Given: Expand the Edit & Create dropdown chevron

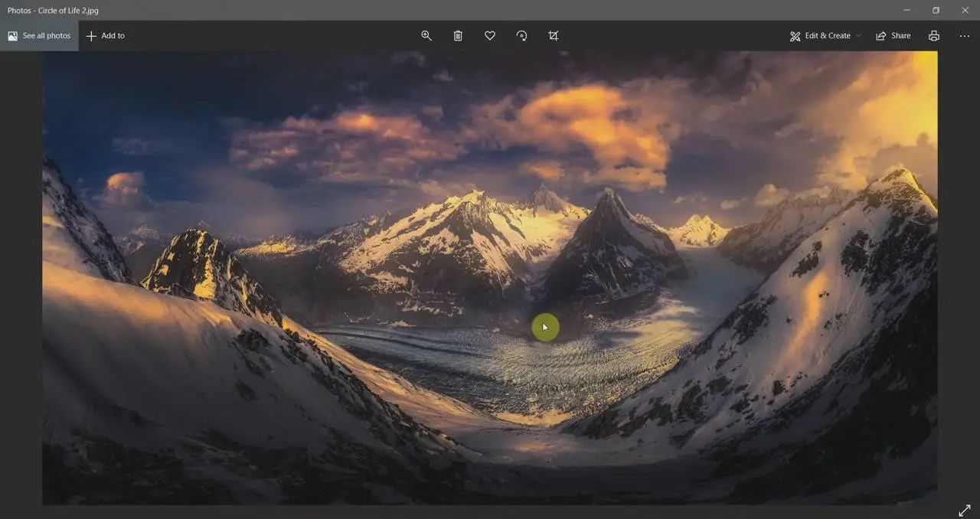Looking at the screenshot, I should [858, 36].
